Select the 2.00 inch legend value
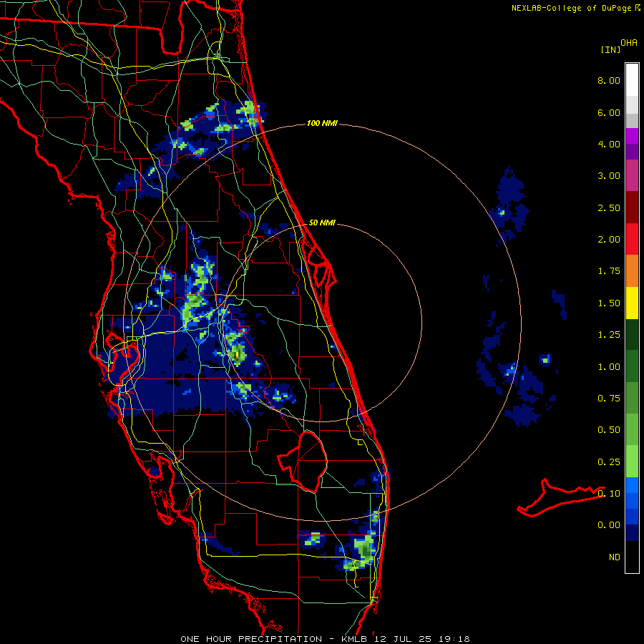Screen dimensions: 644x644 [609, 240]
